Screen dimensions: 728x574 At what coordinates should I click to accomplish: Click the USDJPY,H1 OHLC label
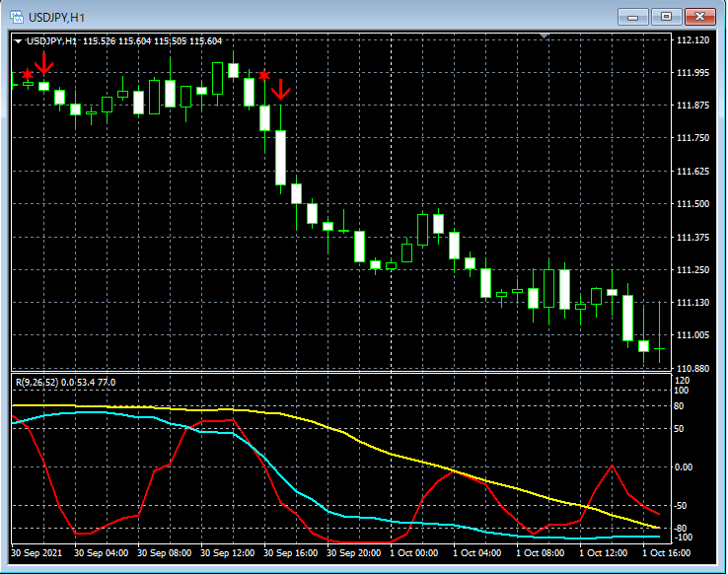(x=124, y=41)
